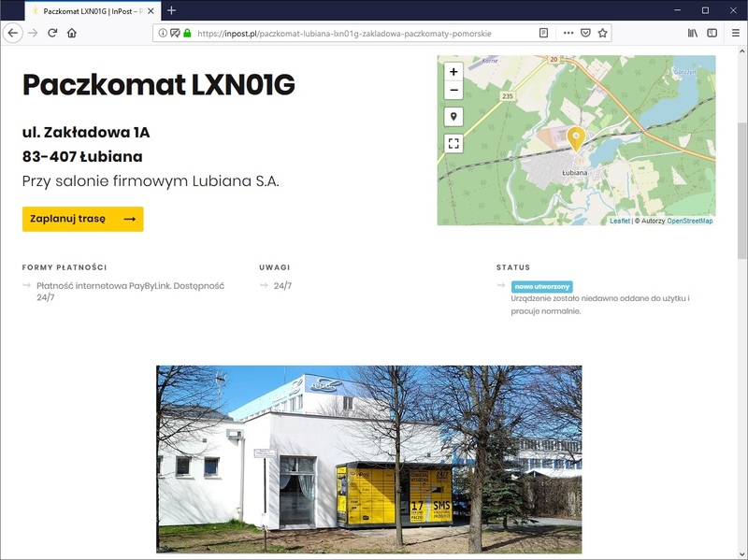Open the page actions three-dots menu
Viewport: 748px width, 560px height.
click(568, 33)
